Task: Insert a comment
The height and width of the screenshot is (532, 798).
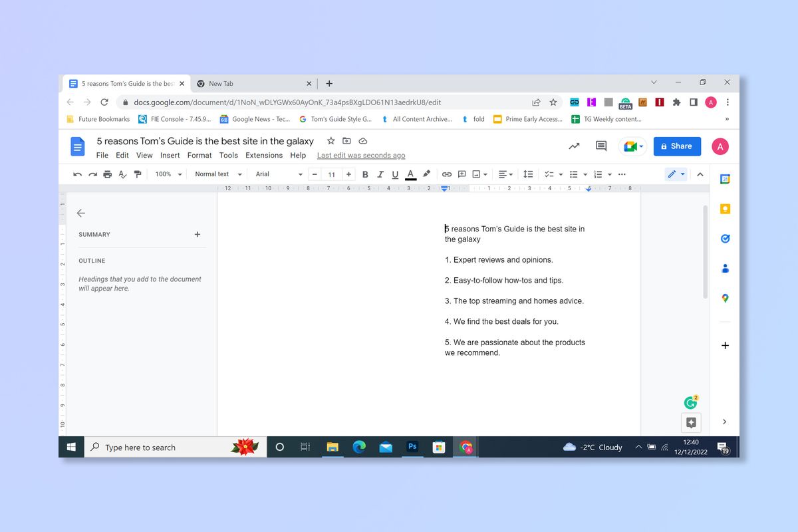Action: point(462,174)
